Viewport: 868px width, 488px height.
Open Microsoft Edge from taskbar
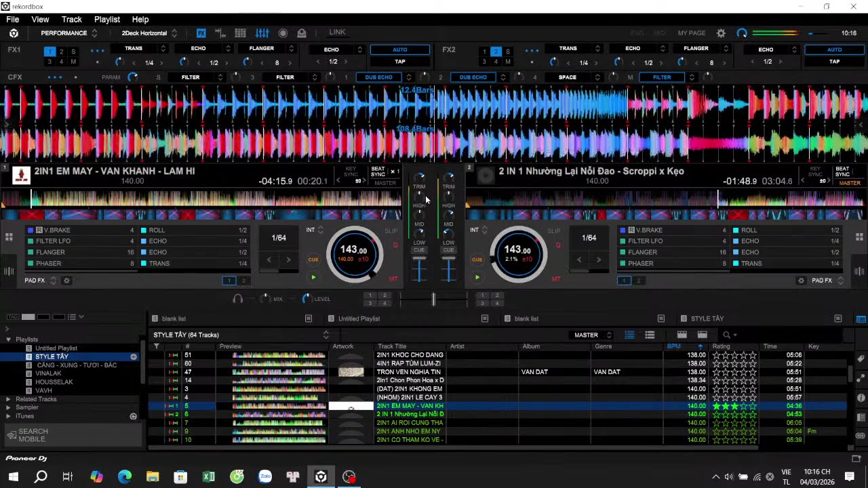tap(125, 476)
